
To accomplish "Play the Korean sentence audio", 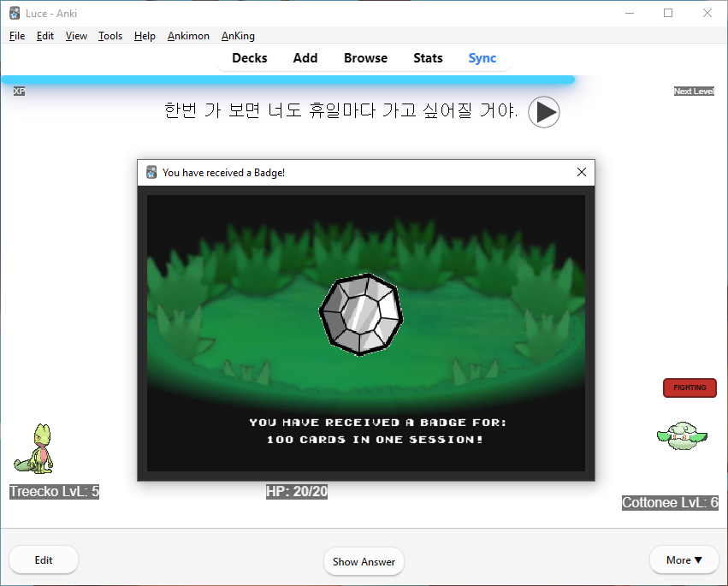I will point(544,112).
